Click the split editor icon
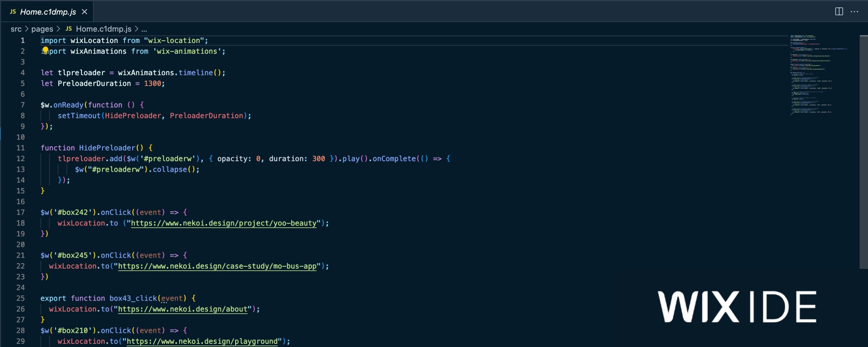 [x=839, y=12]
